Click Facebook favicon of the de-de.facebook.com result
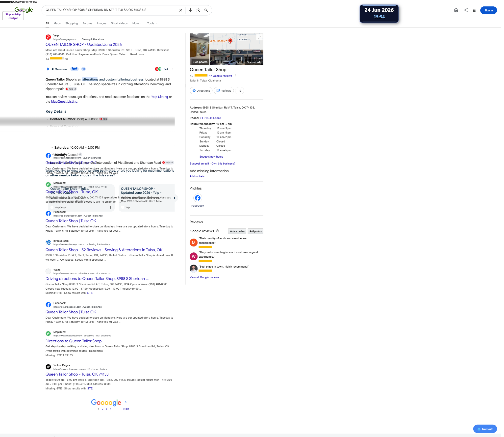This screenshot has height=437, width=504. pos(48,213)
